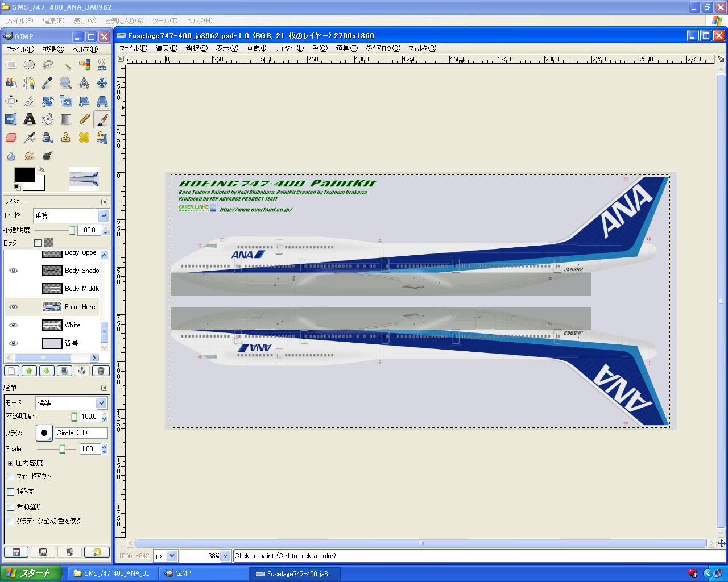Select the Airbrush tool

point(29,138)
